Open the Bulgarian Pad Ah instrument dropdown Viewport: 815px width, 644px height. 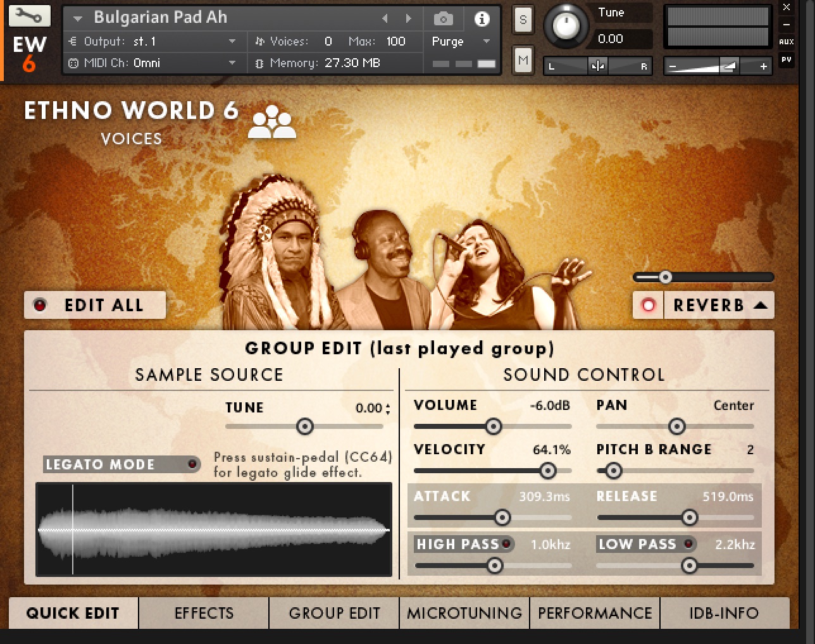[x=77, y=19]
